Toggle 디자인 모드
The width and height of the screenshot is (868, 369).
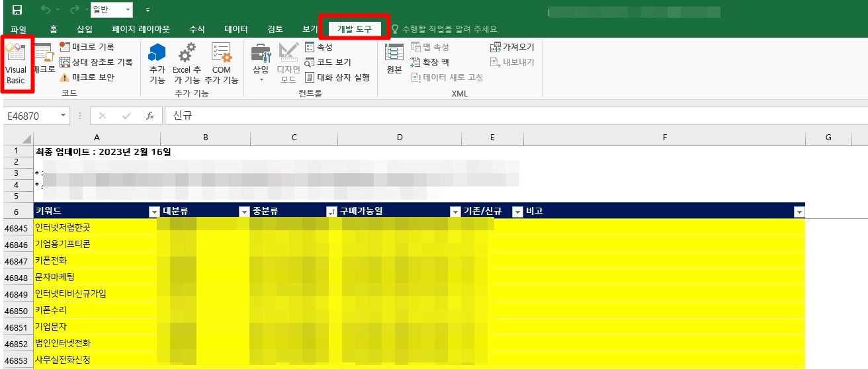(288, 63)
